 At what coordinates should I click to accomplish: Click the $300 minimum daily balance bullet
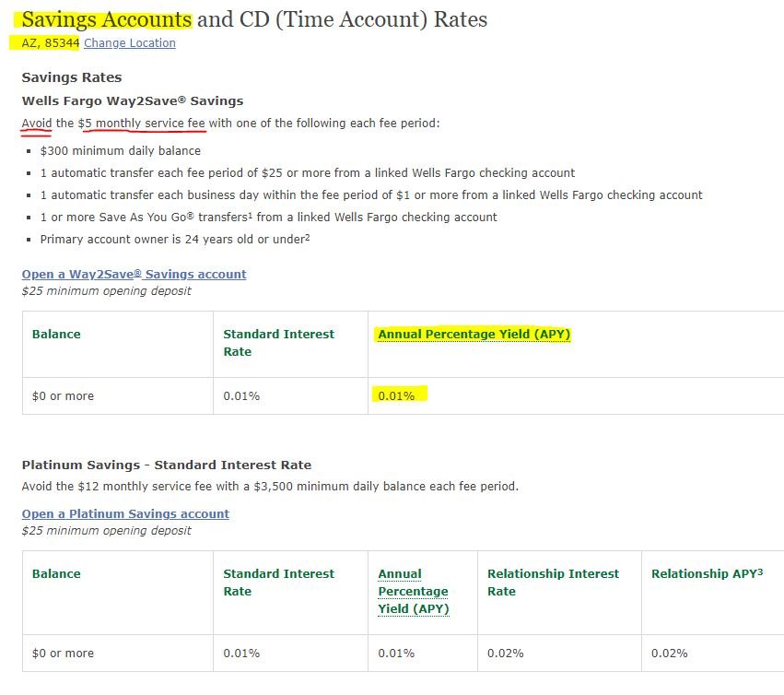[121, 151]
